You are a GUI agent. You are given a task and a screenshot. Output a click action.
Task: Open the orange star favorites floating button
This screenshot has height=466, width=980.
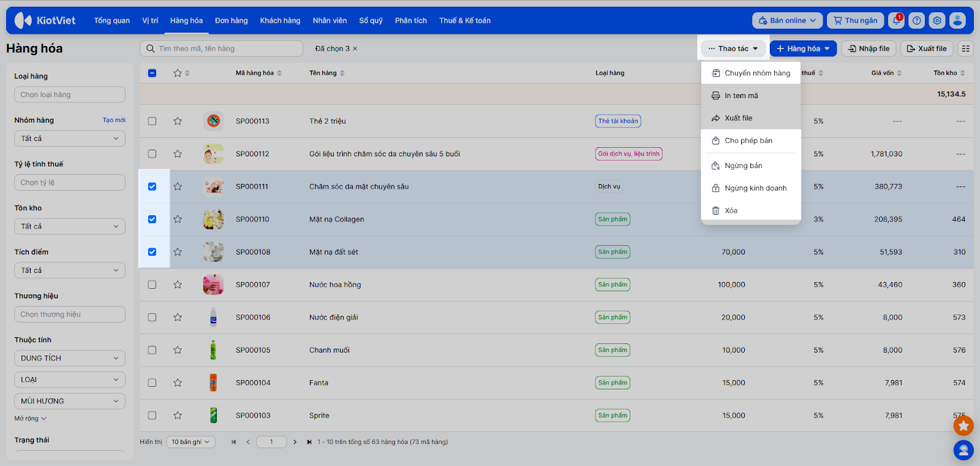tap(963, 426)
